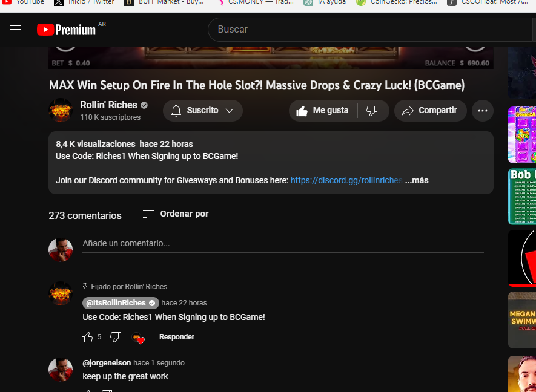
Task: Open the three-dot more actions menu
Action: pos(482,111)
